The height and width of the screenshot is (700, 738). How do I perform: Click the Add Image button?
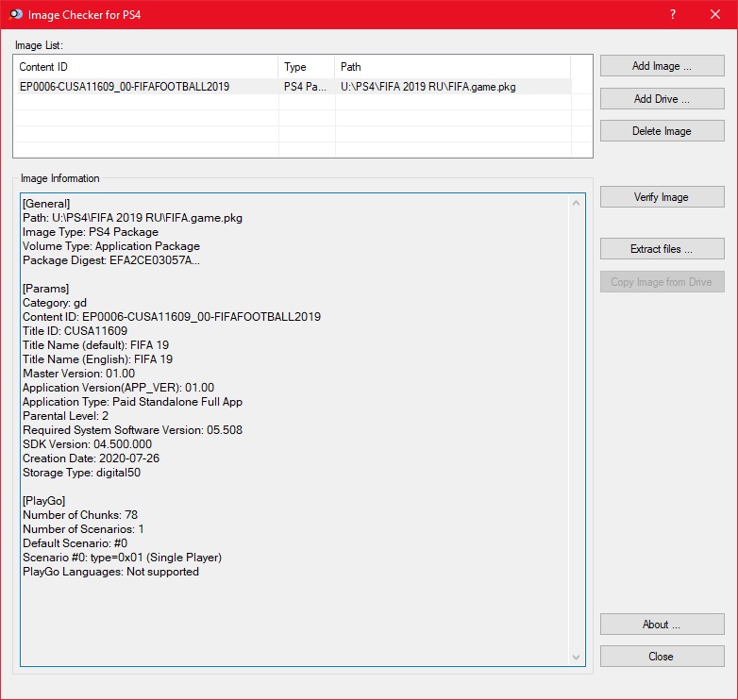click(x=662, y=66)
